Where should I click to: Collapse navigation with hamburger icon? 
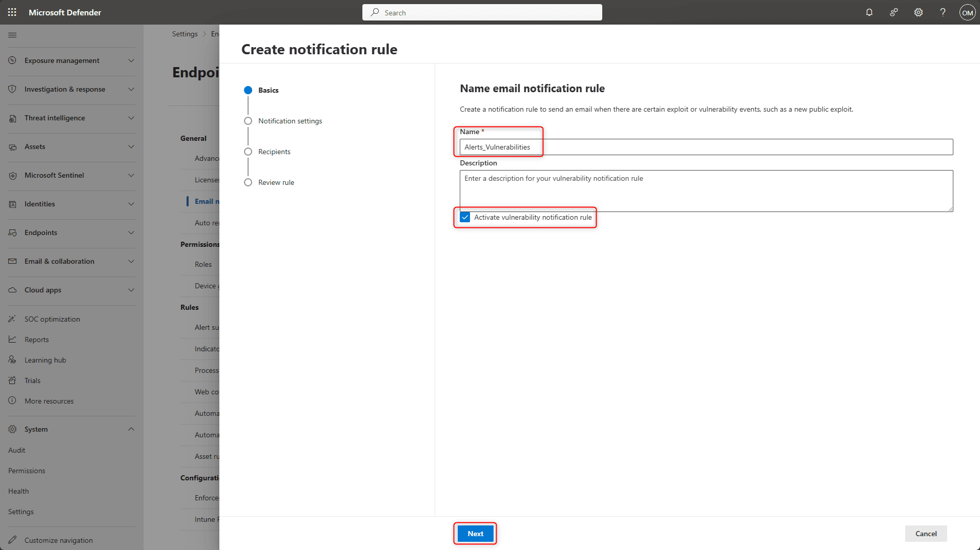12,35
